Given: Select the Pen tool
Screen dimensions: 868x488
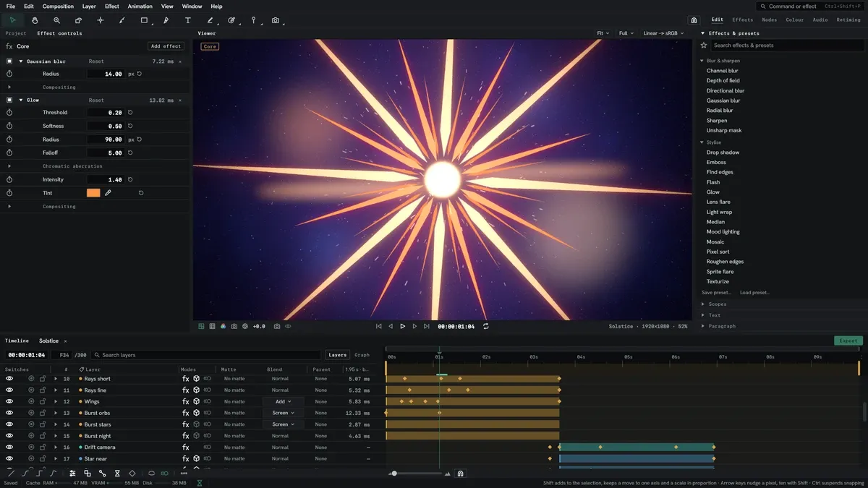Looking at the screenshot, I should [166, 20].
